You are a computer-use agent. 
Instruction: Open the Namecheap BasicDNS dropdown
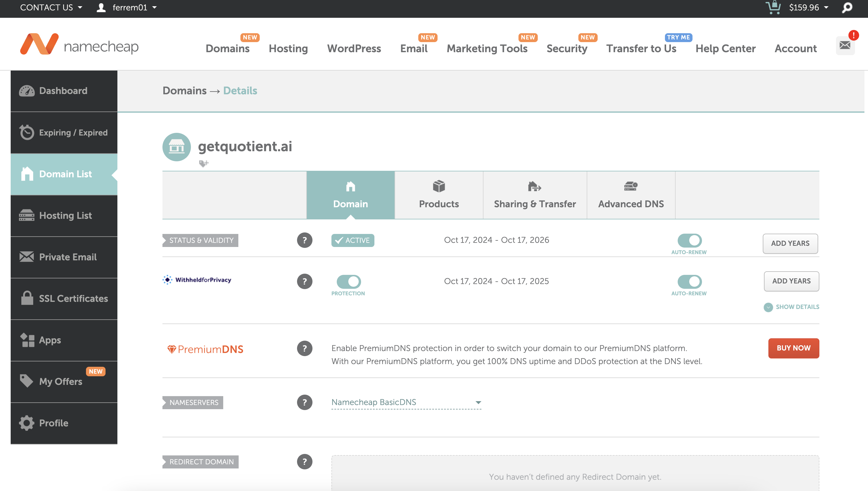406,402
